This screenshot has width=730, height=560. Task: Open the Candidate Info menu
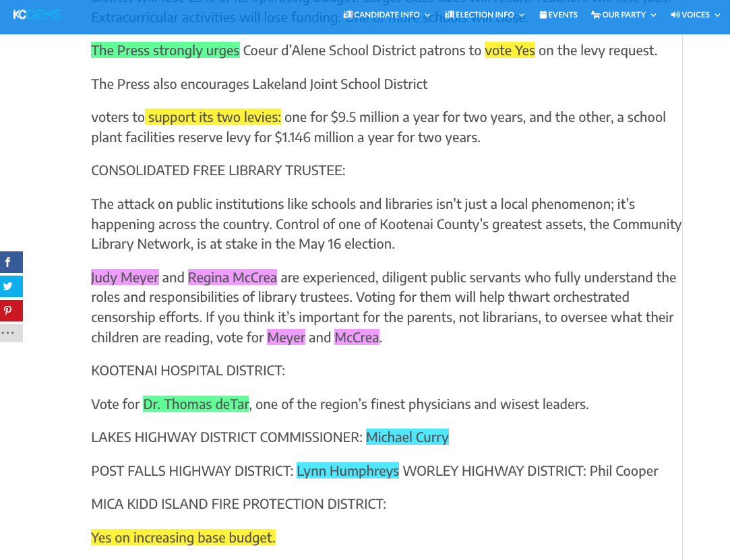point(387,15)
